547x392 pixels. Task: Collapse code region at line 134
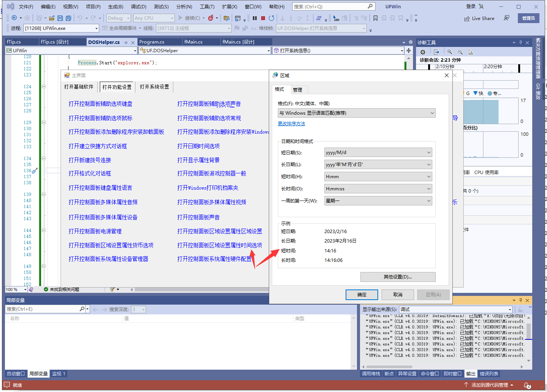tap(44, 159)
